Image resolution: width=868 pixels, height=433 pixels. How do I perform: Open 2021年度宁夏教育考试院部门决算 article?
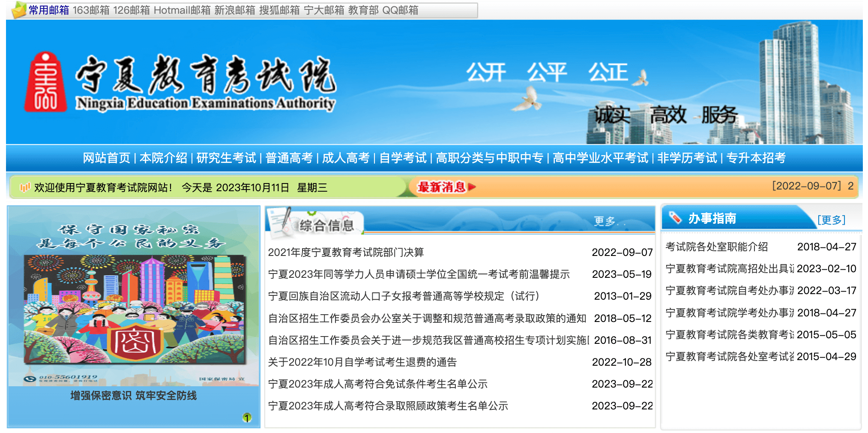pyautogui.click(x=346, y=253)
